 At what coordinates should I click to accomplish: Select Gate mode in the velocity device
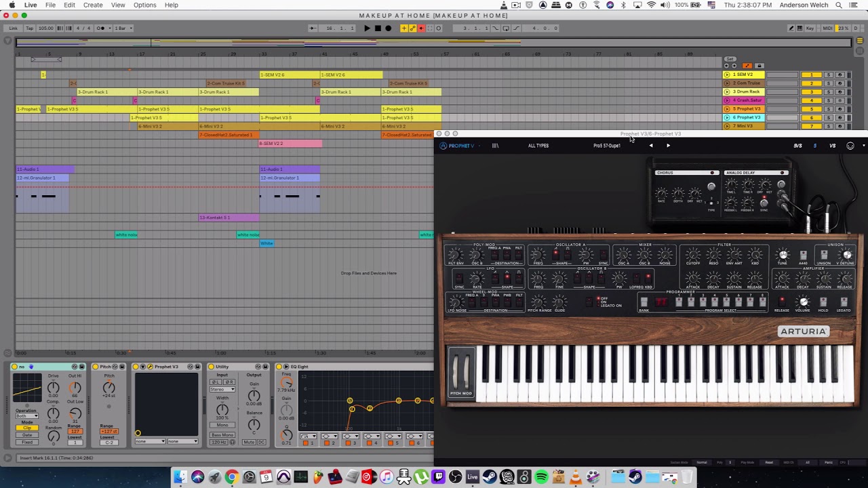tap(27, 435)
